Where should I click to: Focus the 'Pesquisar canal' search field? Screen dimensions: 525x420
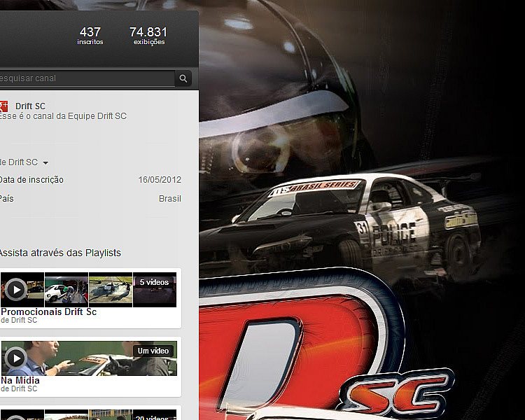(x=87, y=78)
